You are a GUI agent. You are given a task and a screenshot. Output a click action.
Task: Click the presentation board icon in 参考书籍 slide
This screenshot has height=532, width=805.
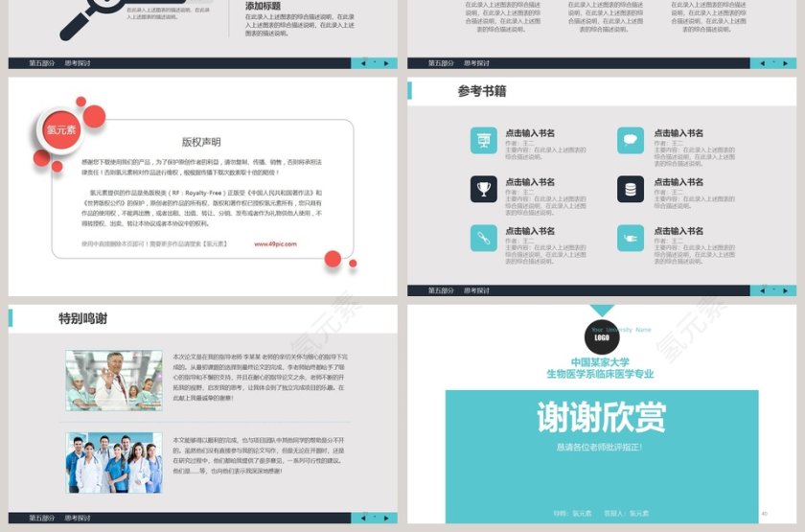click(x=484, y=140)
